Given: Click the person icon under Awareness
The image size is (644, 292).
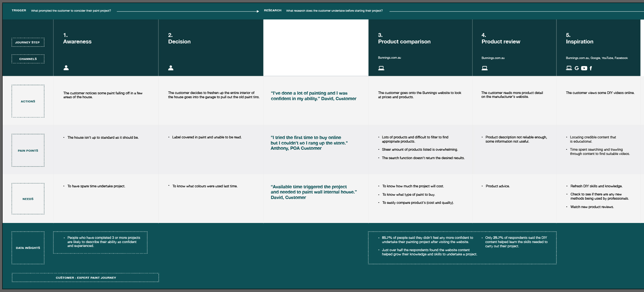Looking at the screenshot, I should [x=66, y=68].
